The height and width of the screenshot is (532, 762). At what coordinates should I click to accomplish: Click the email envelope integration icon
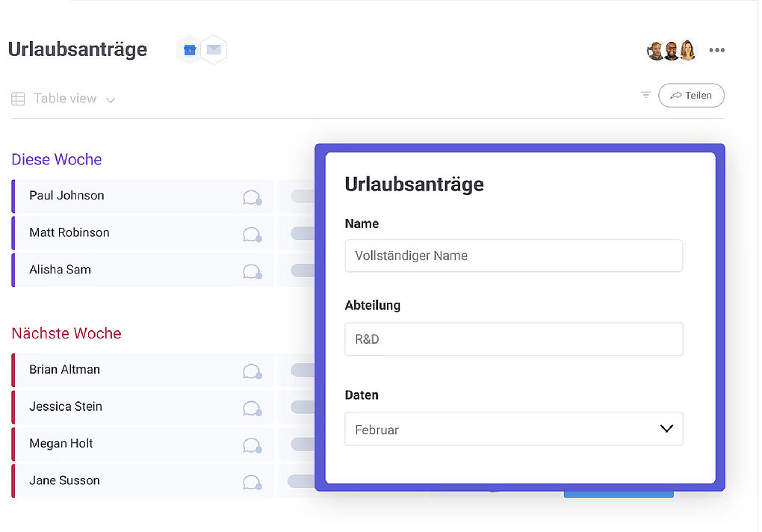[x=214, y=50]
